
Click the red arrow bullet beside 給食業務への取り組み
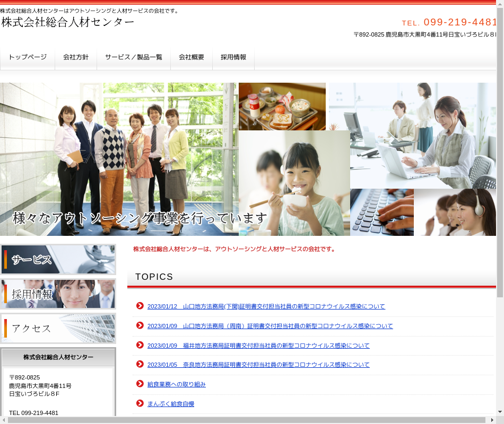pos(140,384)
